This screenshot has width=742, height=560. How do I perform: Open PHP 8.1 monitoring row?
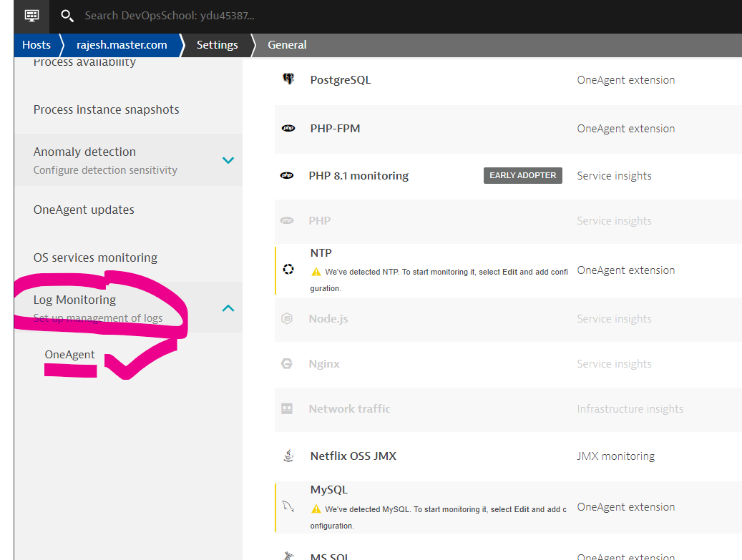click(x=508, y=176)
